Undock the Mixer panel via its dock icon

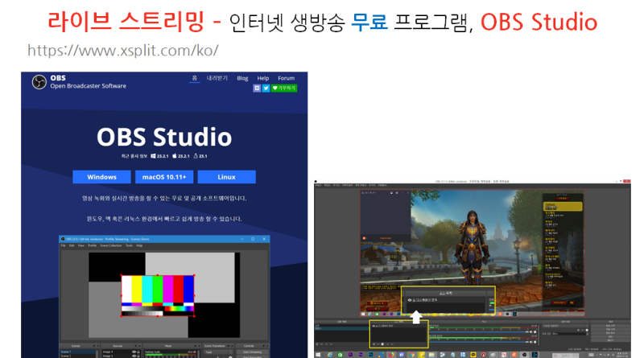point(196,346)
